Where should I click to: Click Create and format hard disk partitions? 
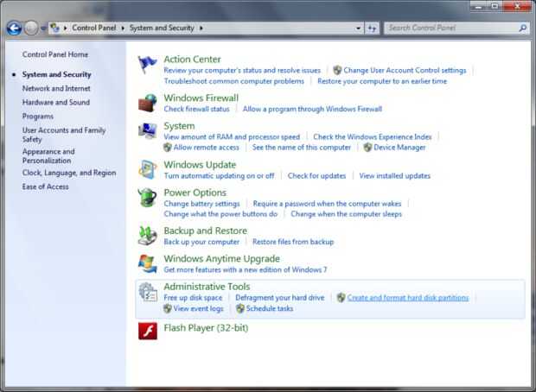[408, 298]
